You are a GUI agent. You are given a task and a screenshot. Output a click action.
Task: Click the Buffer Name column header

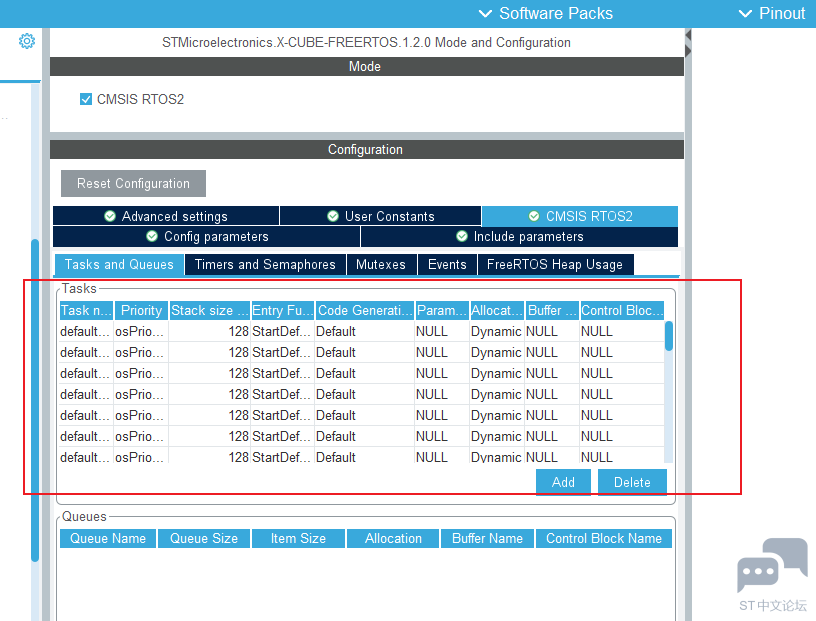[x=487, y=538]
